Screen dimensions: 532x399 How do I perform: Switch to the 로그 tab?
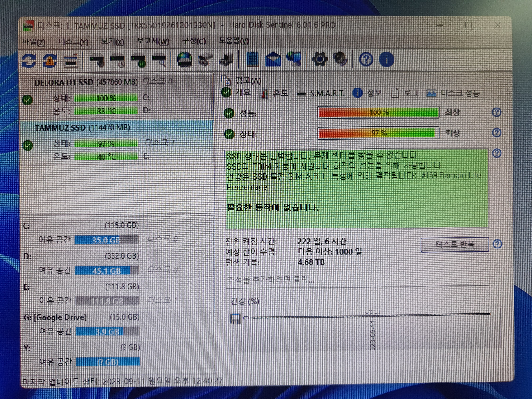pos(404,93)
